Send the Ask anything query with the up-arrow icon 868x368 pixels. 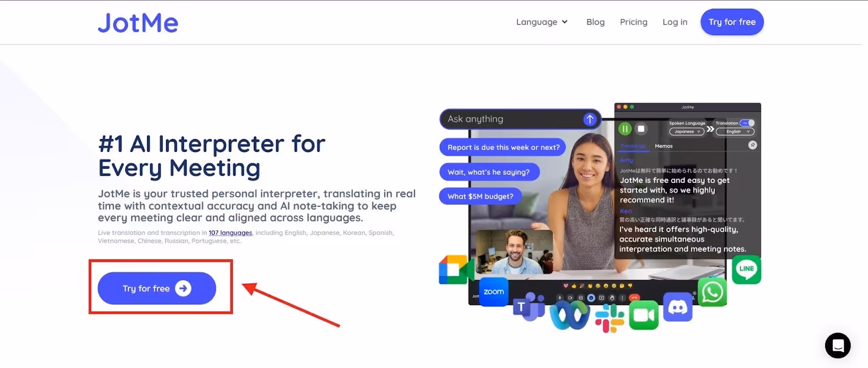point(590,119)
